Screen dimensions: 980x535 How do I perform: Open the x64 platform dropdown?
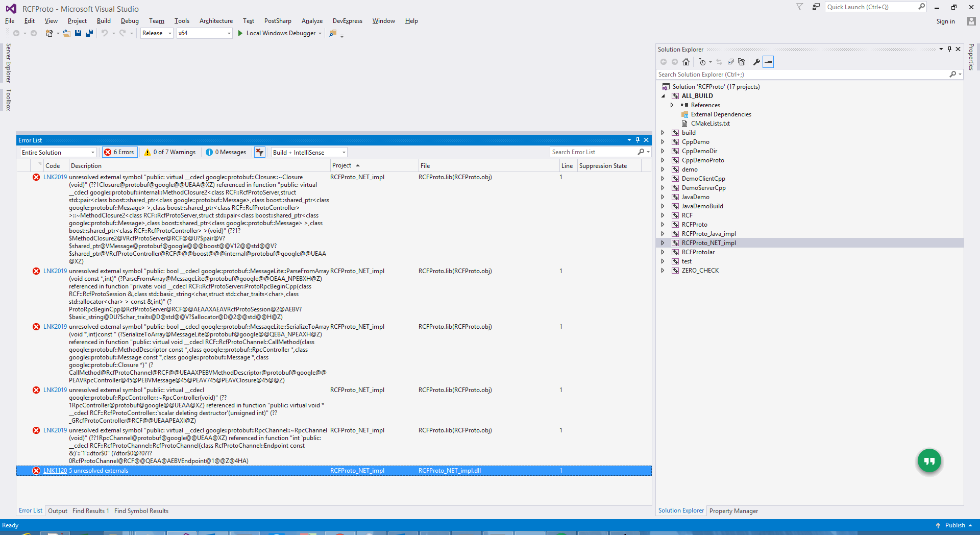[x=205, y=33]
